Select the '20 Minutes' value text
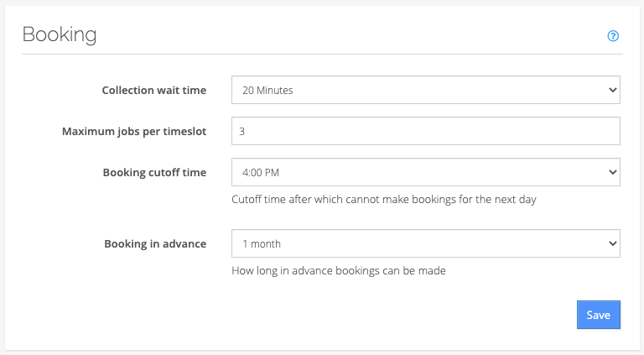Image resolution: width=644 pixels, height=355 pixels. [267, 91]
